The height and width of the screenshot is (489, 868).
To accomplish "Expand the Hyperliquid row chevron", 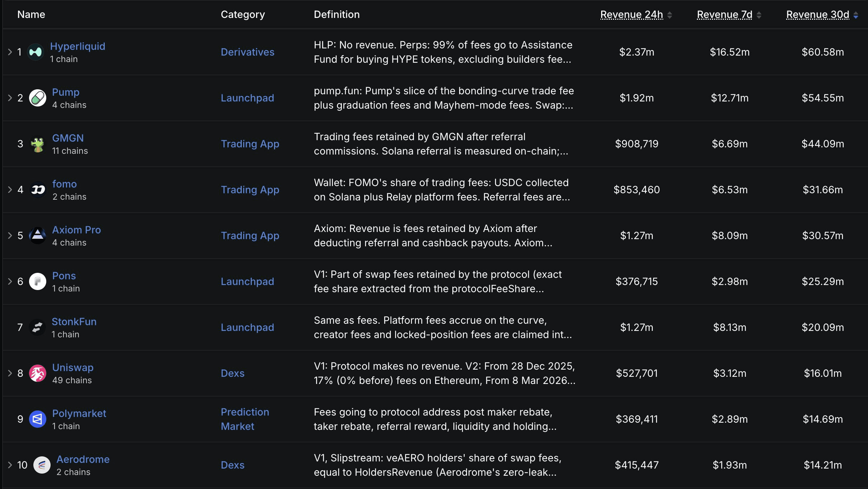I will 10,52.
